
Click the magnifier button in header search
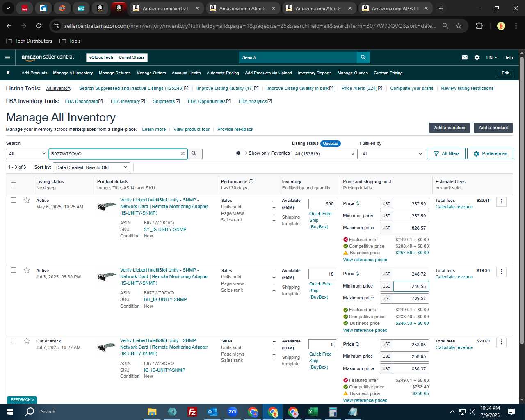click(363, 57)
